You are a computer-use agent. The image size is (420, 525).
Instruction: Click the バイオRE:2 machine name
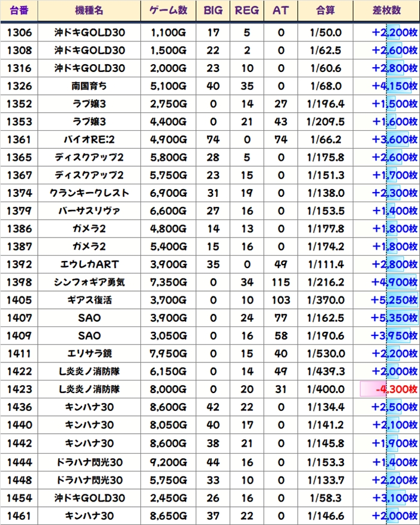coord(89,140)
